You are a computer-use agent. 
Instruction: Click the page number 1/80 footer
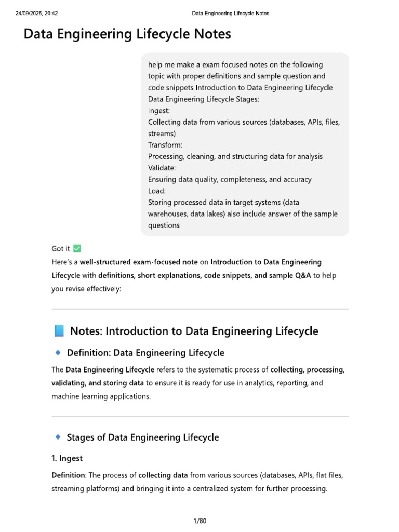click(x=200, y=521)
